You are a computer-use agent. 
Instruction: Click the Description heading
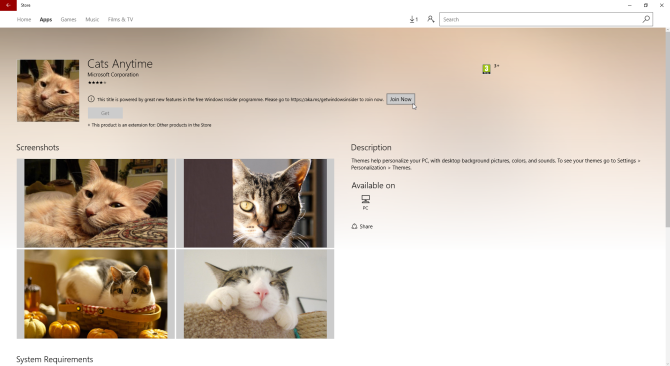[x=371, y=147]
